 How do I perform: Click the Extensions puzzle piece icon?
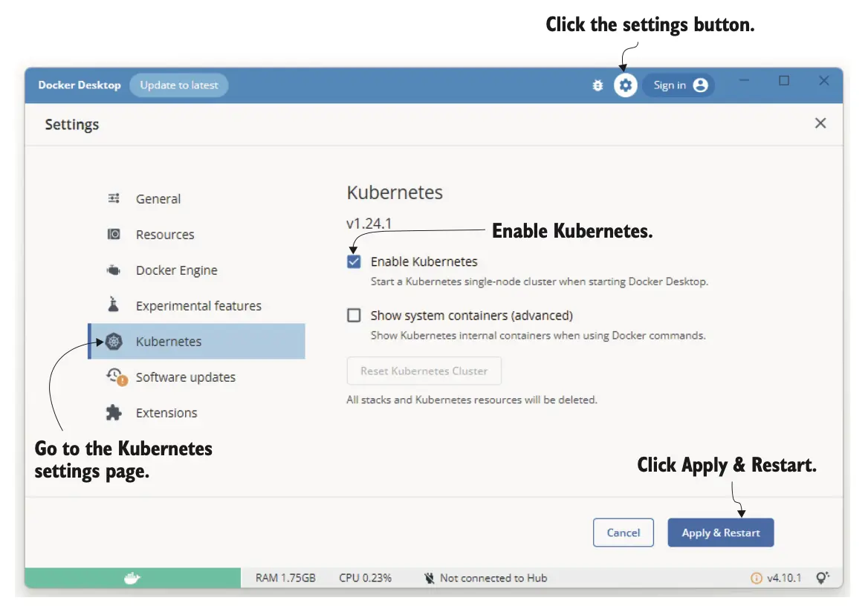coord(114,413)
